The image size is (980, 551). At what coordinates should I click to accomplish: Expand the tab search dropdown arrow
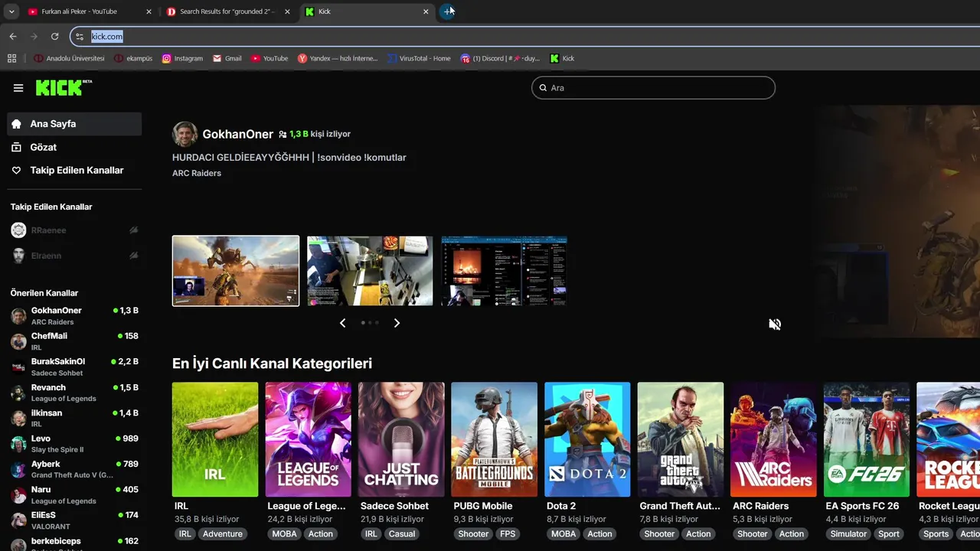point(11,11)
